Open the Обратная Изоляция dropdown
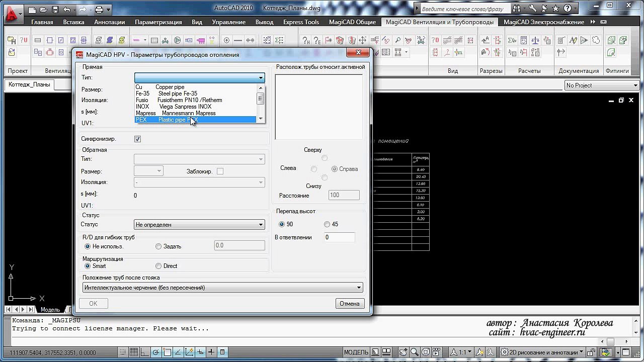Screen dimensions: 644x362 coord(199,183)
